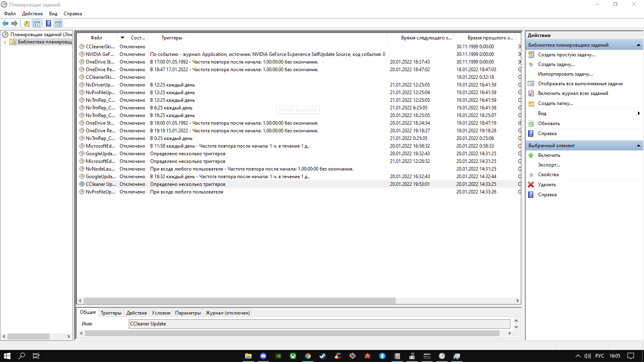
Task: Click the up-one-level folder toolbar icon
Action: coord(27,24)
